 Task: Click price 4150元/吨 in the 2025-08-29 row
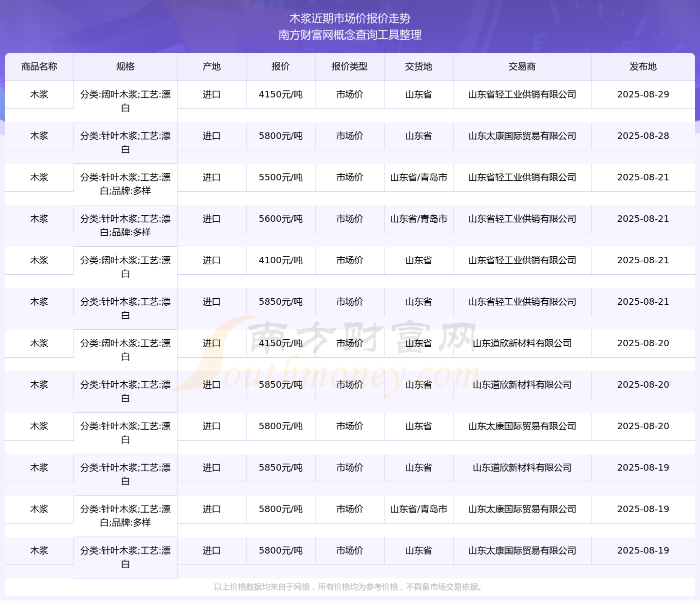280,94
